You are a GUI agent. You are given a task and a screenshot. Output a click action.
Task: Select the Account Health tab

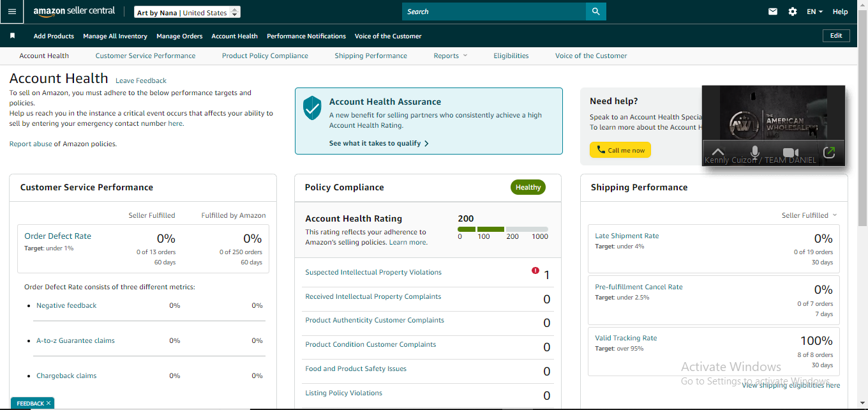pos(44,56)
